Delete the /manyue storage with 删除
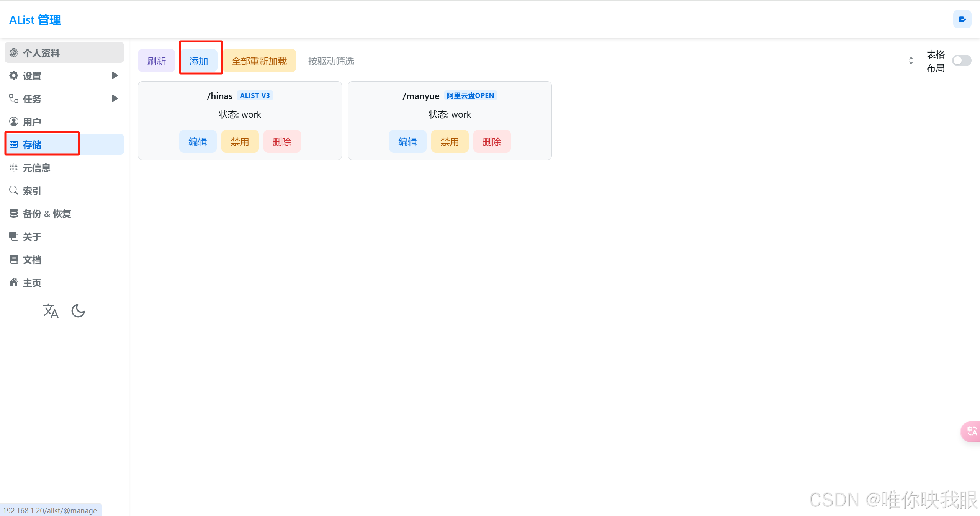Viewport: 980px width, 516px height. pyautogui.click(x=492, y=142)
